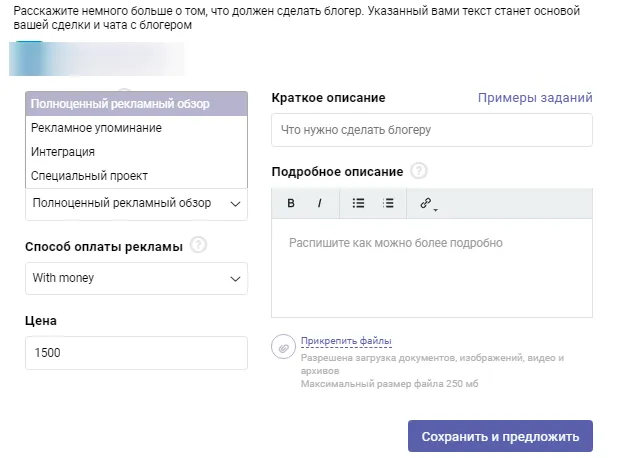Image resolution: width=619 pixels, height=458 pixels.
Task: Click Сохранить и предложить button
Action: pos(500,436)
